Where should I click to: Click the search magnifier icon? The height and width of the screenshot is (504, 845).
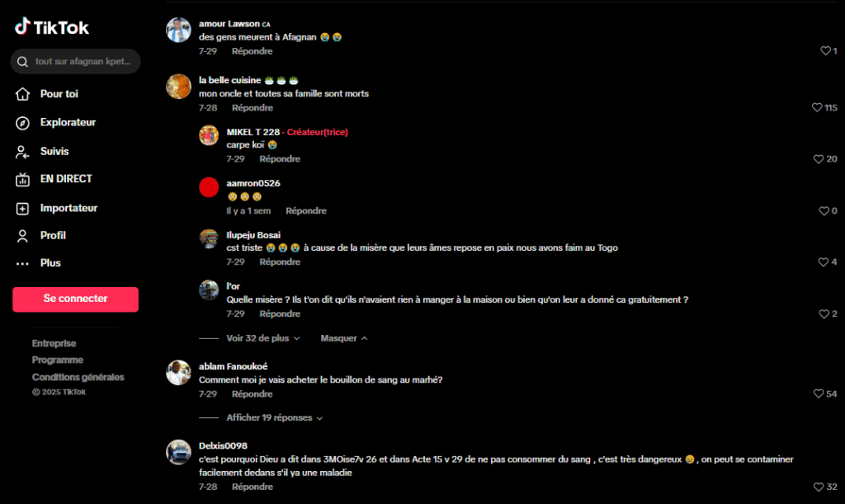tap(22, 62)
